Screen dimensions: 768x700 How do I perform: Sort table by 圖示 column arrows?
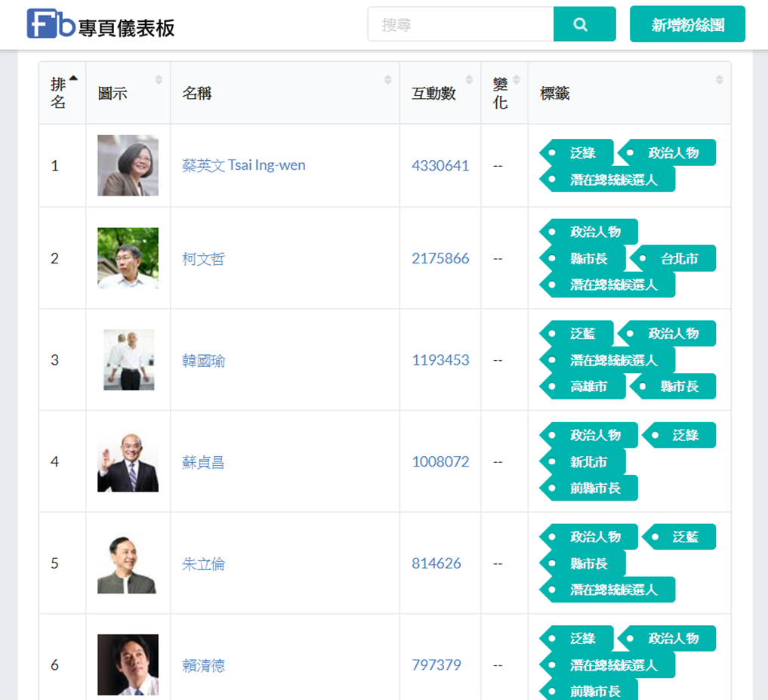(159, 80)
